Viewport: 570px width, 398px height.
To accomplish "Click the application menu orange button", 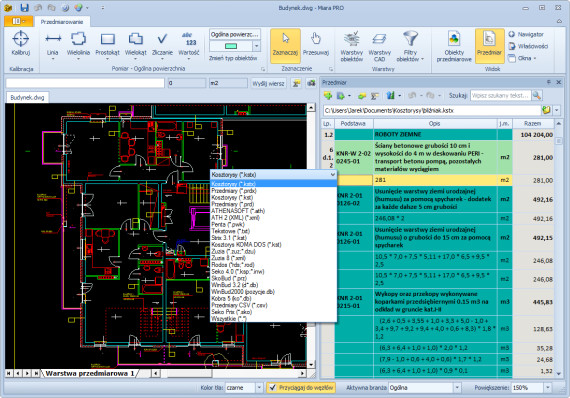I will (18, 21).
